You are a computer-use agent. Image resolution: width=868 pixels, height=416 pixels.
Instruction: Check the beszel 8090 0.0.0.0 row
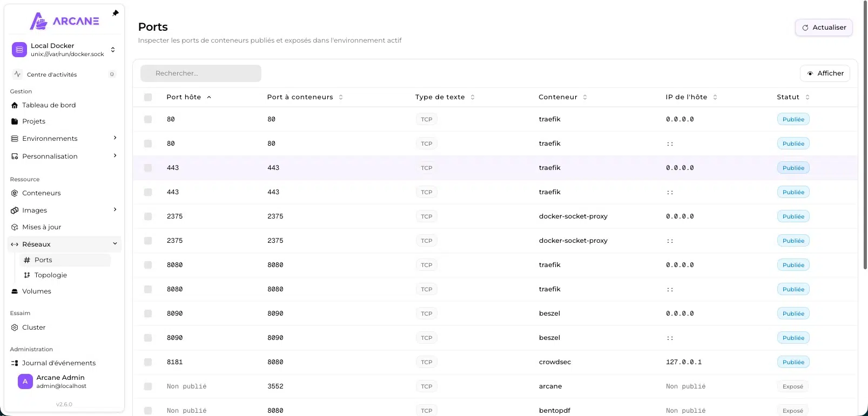coord(148,313)
